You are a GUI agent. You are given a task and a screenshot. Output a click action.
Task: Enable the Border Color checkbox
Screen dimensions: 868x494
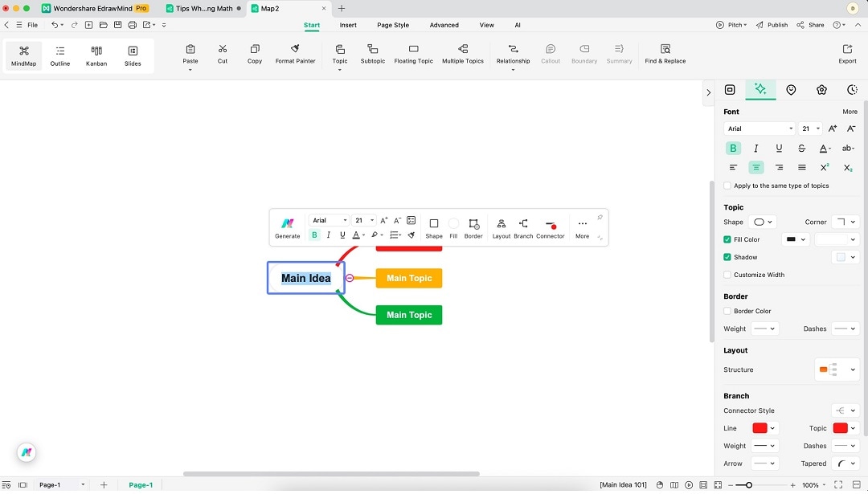click(728, 311)
